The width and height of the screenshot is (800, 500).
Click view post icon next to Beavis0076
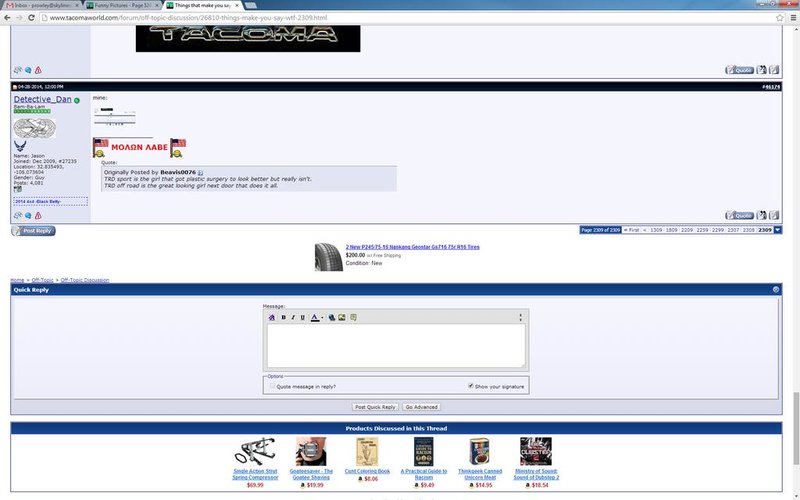click(201, 172)
